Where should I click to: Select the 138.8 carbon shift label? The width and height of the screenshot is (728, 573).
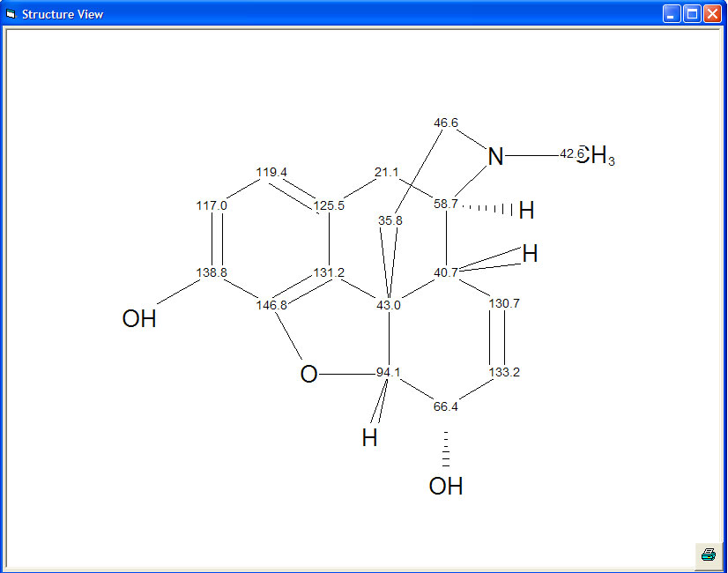click(x=212, y=272)
